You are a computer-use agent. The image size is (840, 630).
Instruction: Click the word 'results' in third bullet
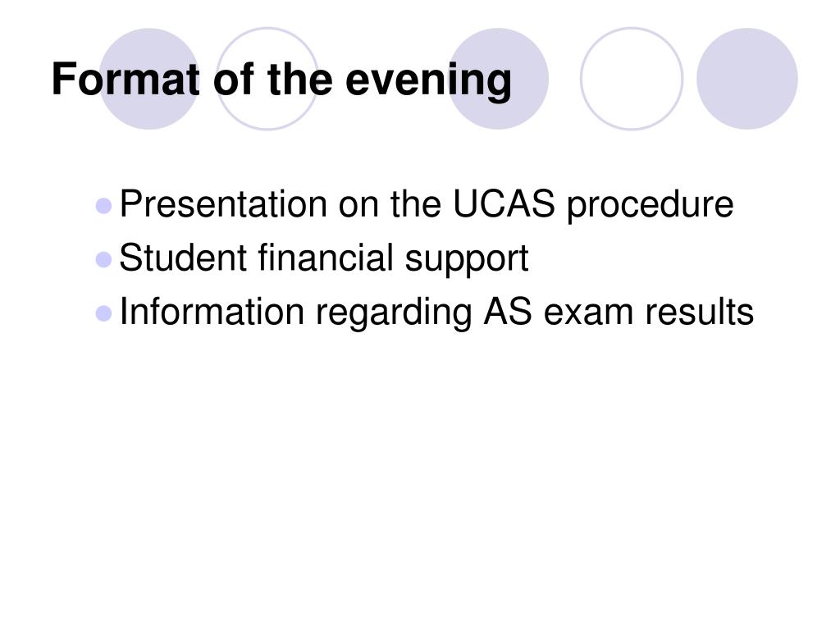point(700,311)
